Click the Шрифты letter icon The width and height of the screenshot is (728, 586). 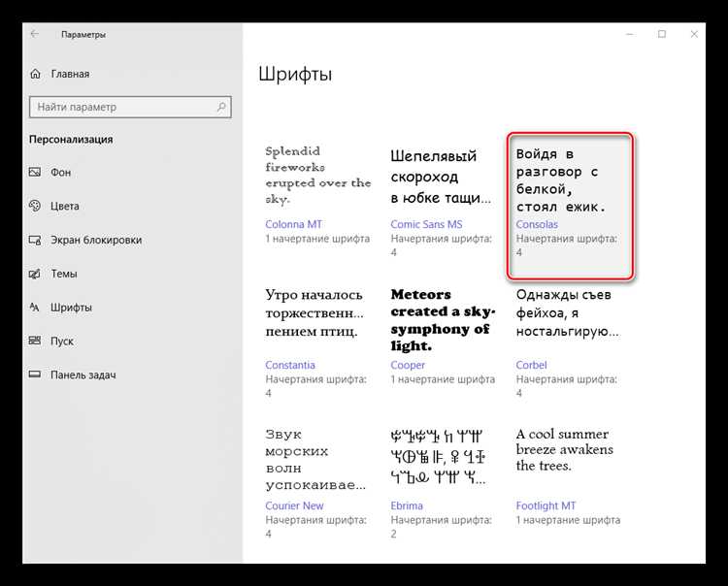pos(35,308)
